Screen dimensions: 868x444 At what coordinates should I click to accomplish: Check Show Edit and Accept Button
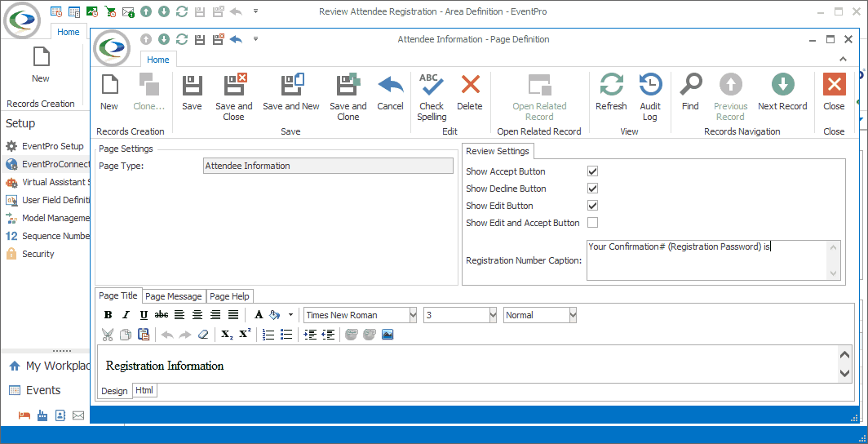[x=592, y=223]
